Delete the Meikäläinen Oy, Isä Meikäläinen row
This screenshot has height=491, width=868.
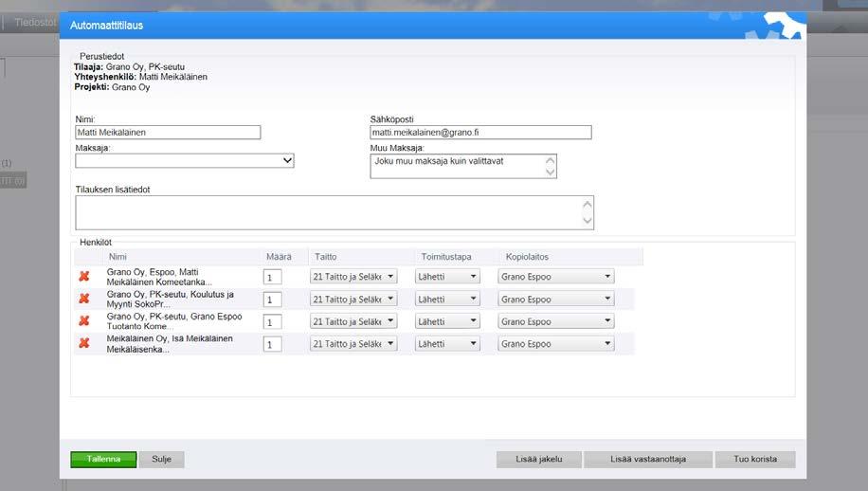point(84,342)
